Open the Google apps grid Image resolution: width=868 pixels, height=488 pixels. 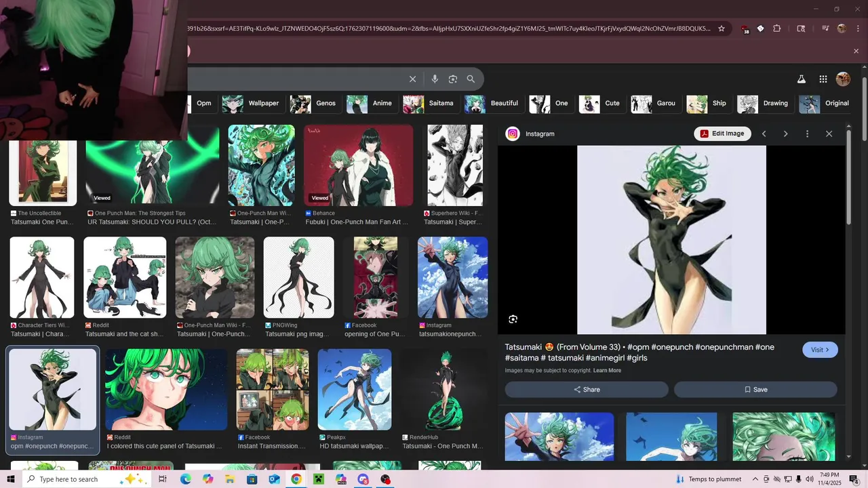pyautogui.click(x=823, y=79)
